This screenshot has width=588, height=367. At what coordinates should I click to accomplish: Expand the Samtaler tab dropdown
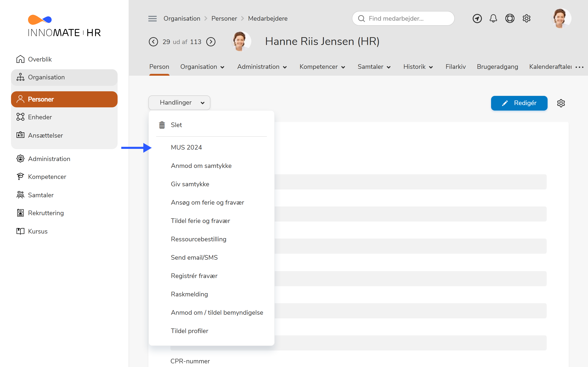[x=374, y=67]
